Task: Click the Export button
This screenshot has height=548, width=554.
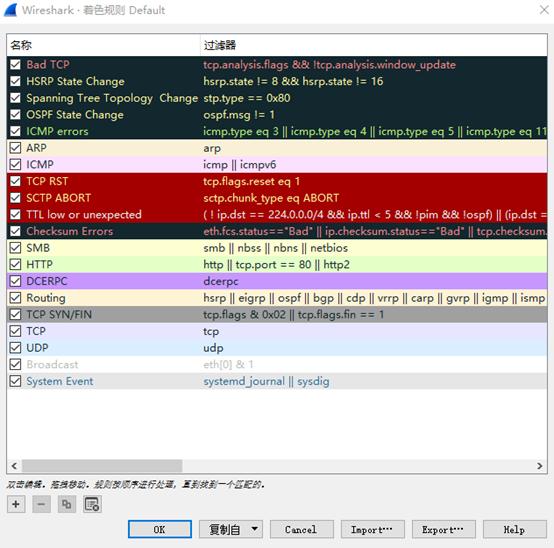Action: (443, 529)
